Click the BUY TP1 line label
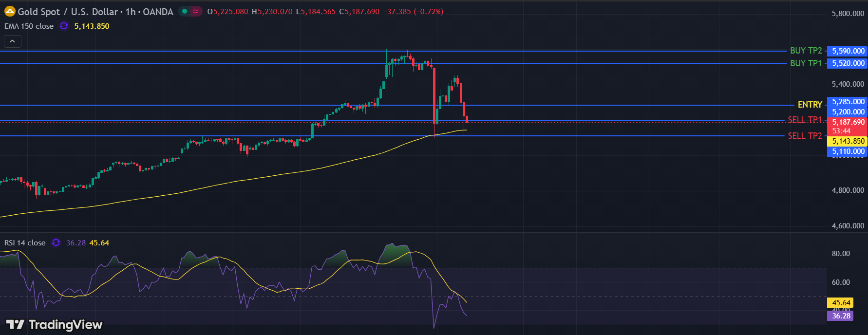 (806, 63)
